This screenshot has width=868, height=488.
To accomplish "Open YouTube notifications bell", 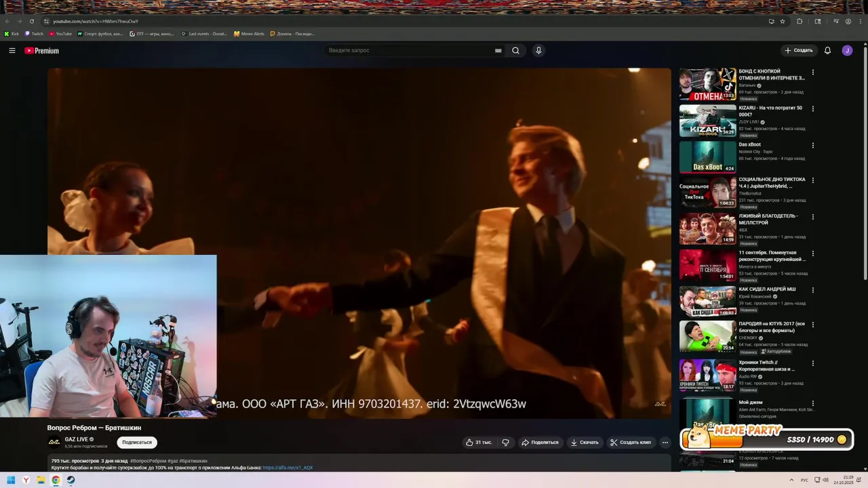I will pos(827,50).
